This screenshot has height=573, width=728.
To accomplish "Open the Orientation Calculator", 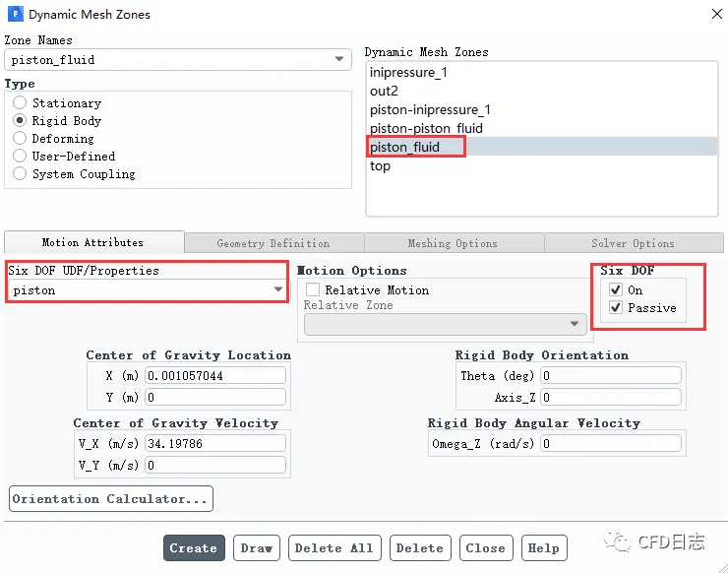I will point(110,499).
